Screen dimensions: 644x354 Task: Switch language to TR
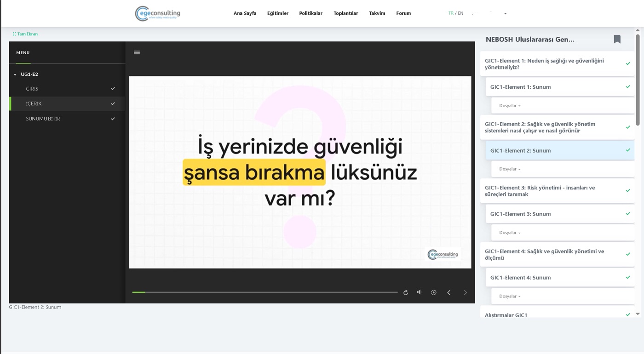tap(451, 13)
